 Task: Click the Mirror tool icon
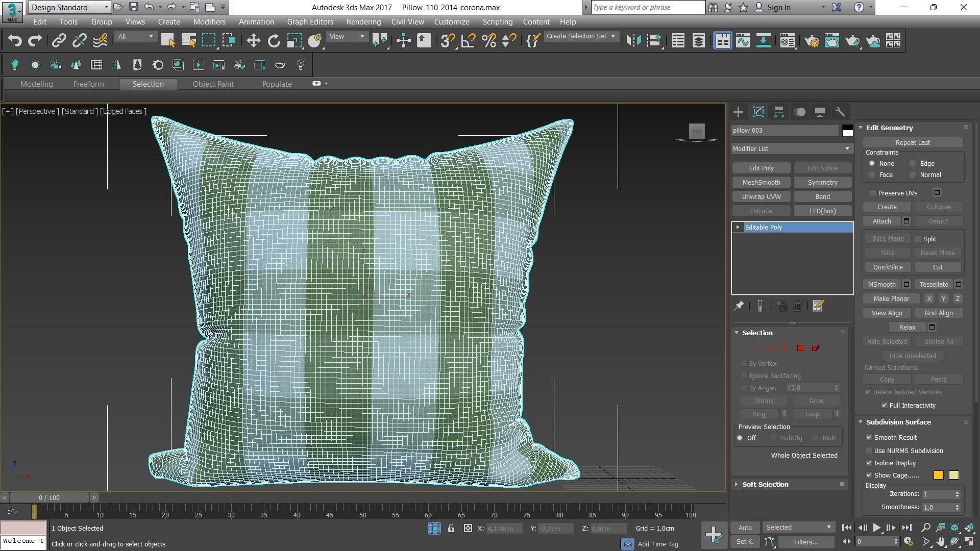coord(633,41)
